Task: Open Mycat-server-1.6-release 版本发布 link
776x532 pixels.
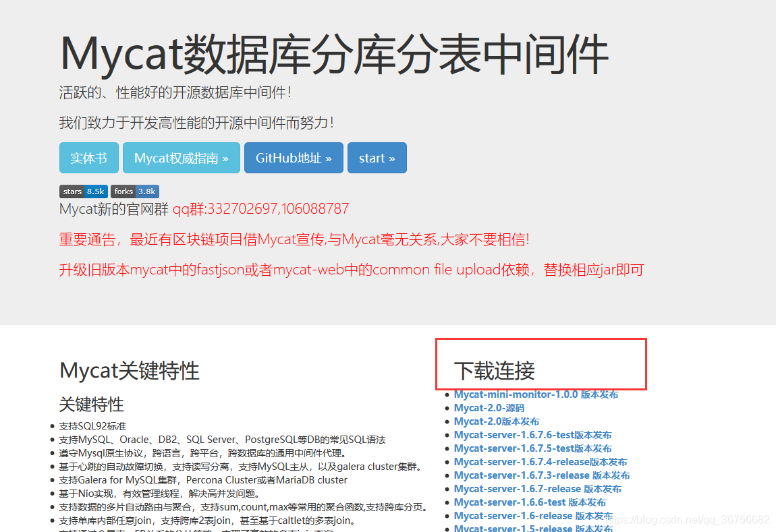Action: 533,515
